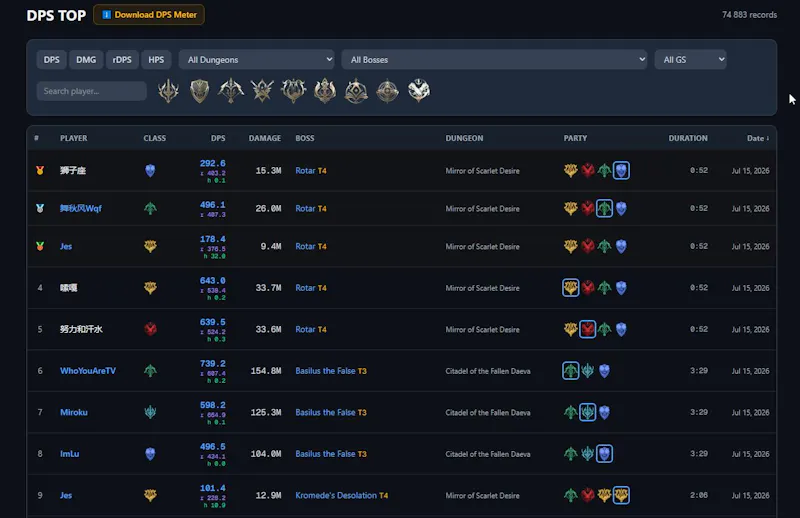Click the 74 883 records count
The height and width of the screenshot is (518, 800).
click(x=749, y=15)
